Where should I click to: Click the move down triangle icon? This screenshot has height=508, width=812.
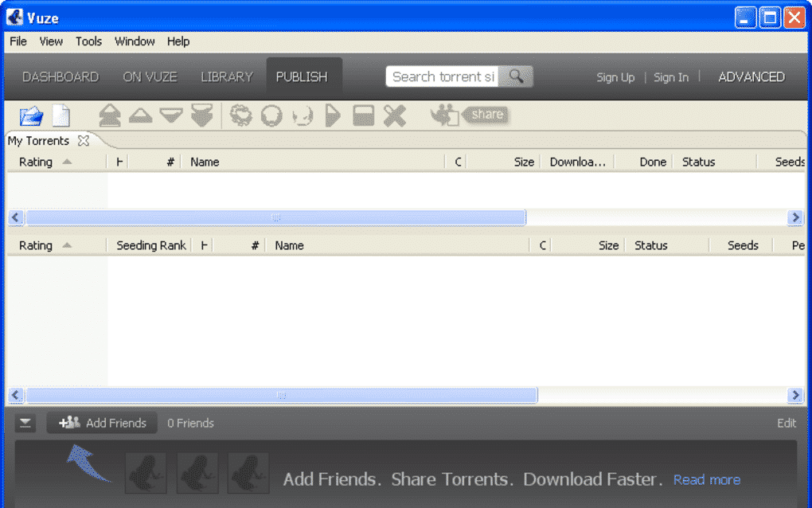[x=170, y=116]
